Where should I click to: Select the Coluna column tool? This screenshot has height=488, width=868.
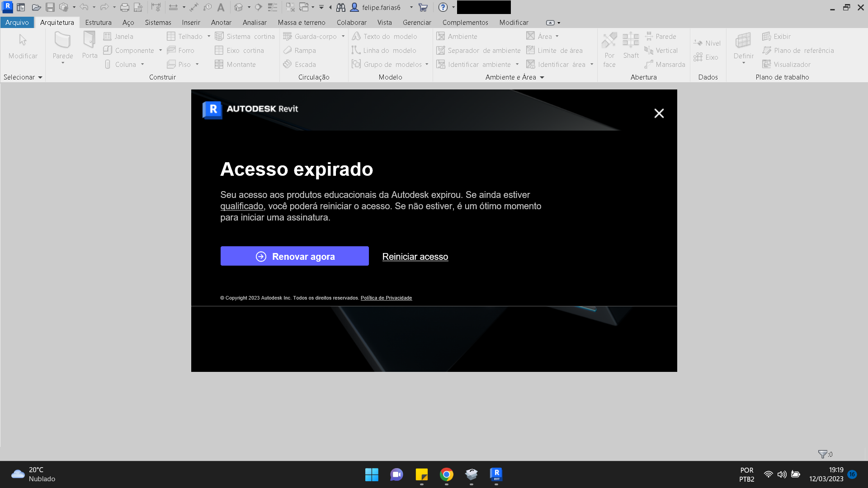120,65
